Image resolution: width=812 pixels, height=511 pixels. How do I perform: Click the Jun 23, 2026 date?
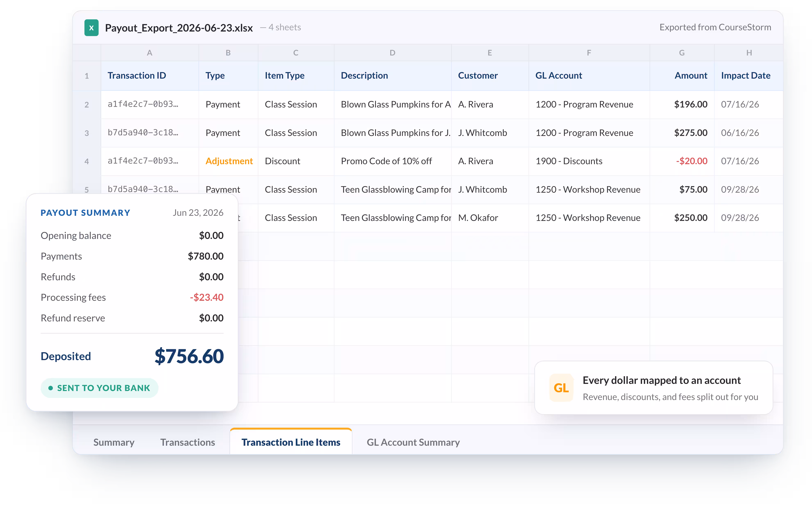[x=198, y=213]
